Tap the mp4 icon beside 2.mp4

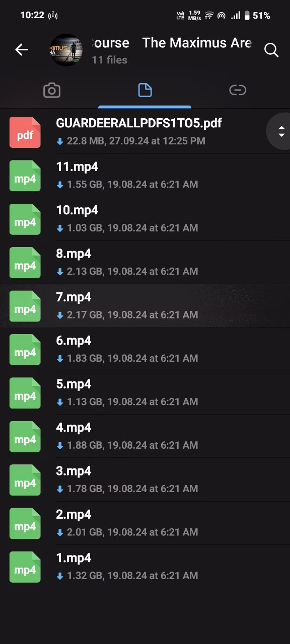[25, 523]
